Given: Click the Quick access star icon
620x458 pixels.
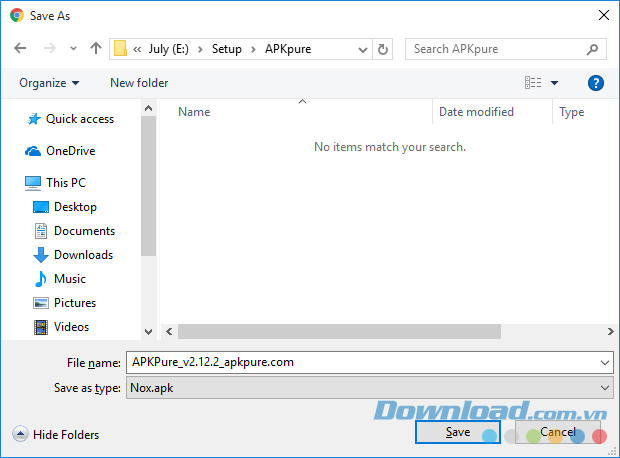Looking at the screenshot, I should [34, 119].
